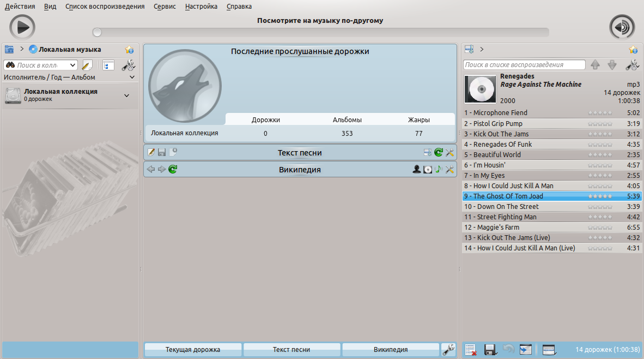Open Текст песни applet settings wrench
644x359 pixels.
point(449,153)
